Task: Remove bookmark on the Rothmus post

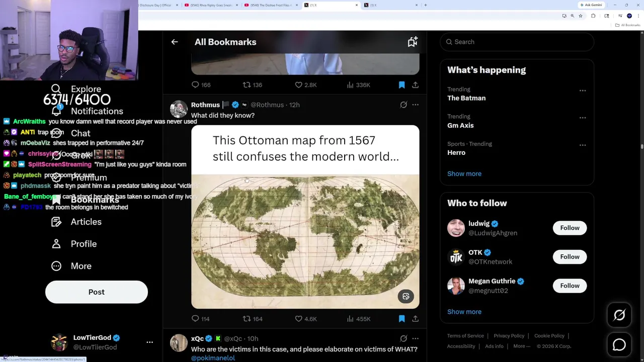Action: [401, 319]
